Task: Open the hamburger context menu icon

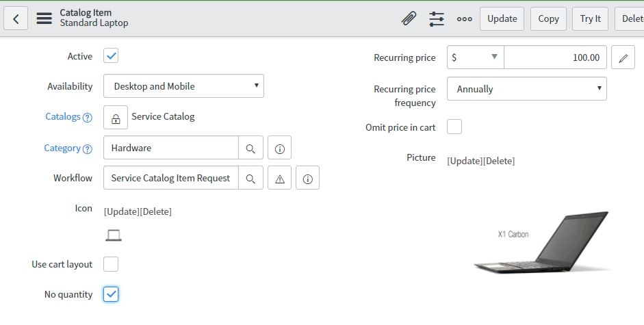Action: (x=44, y=18)
